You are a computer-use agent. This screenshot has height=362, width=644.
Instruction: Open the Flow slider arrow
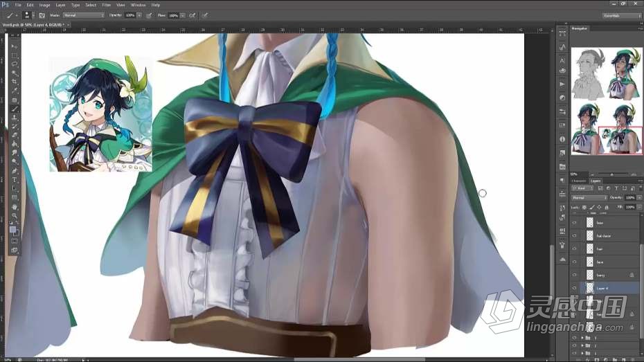pos(182,15)
